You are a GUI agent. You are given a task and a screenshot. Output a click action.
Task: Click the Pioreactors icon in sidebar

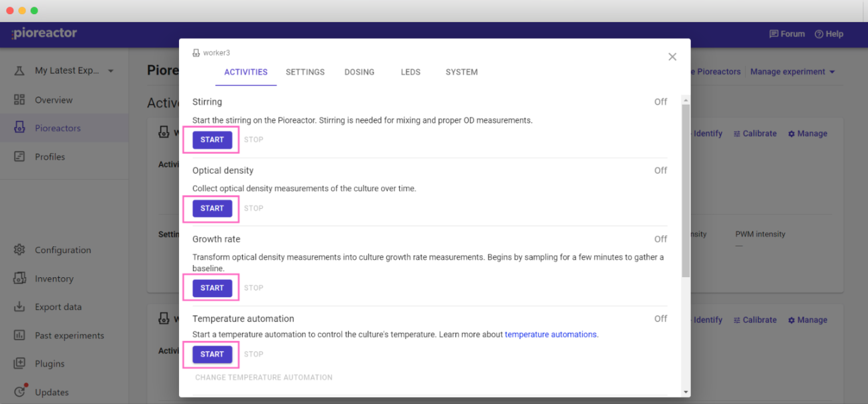[x=19, y=128]
